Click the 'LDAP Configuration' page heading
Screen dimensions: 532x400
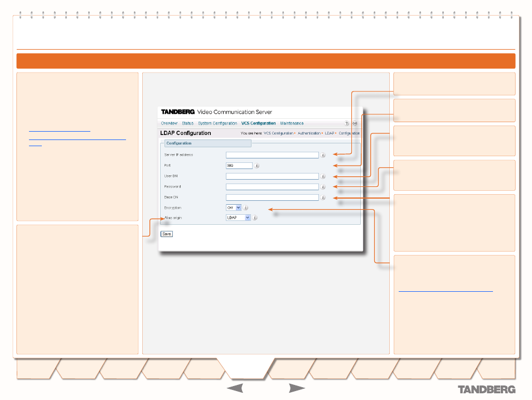186,133
